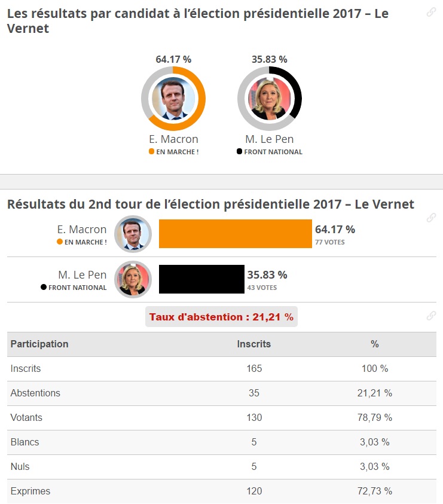Click the 77 votes label for Macron
The image size is (443, 504).
tap(330, 242)
